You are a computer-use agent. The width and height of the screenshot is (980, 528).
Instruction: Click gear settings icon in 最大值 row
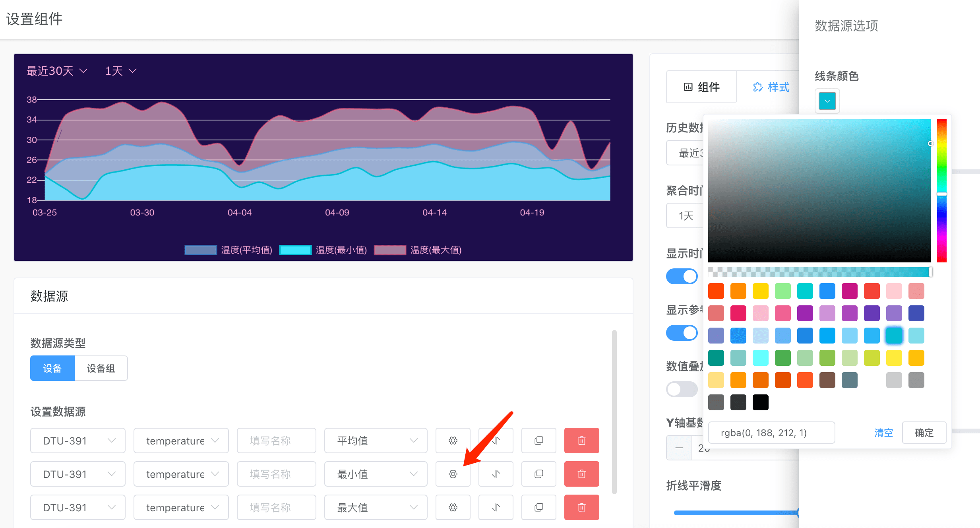(453, 507)
